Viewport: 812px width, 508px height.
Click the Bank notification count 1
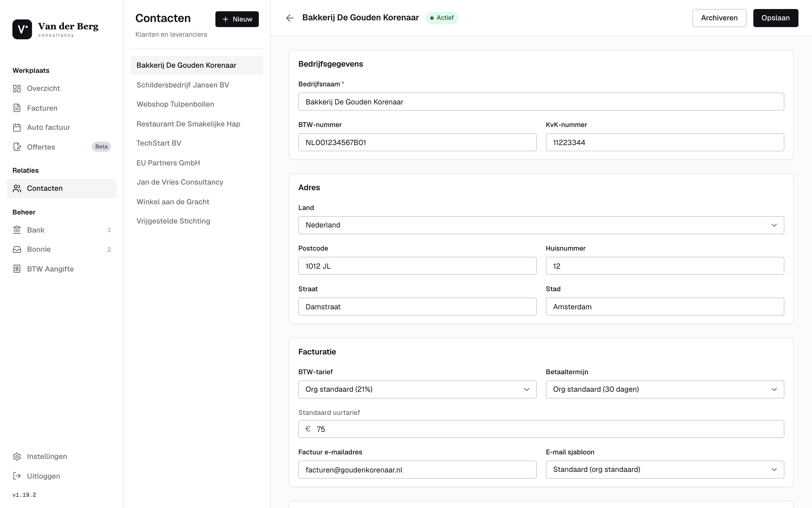(109, 230)
